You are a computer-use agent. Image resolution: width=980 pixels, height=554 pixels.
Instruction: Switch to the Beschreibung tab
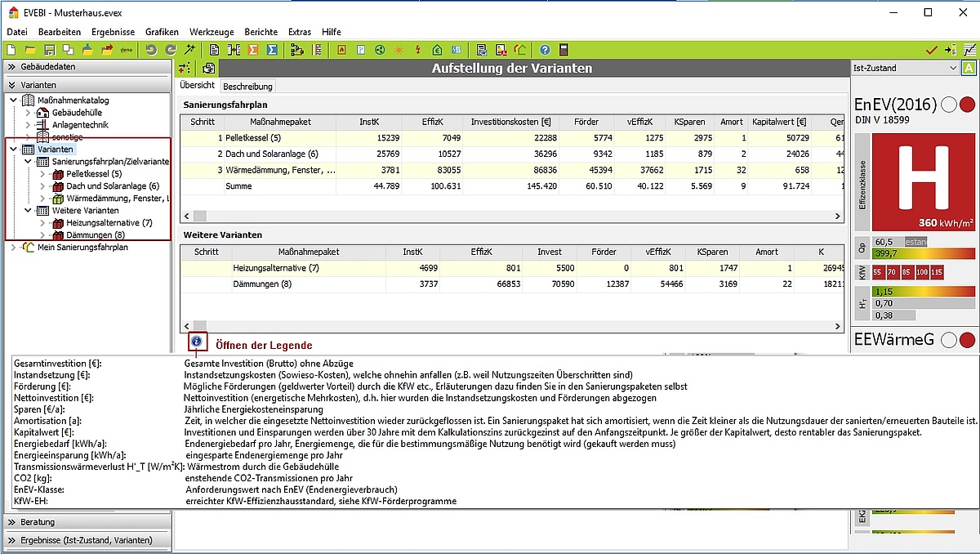(x=247, y=86)
